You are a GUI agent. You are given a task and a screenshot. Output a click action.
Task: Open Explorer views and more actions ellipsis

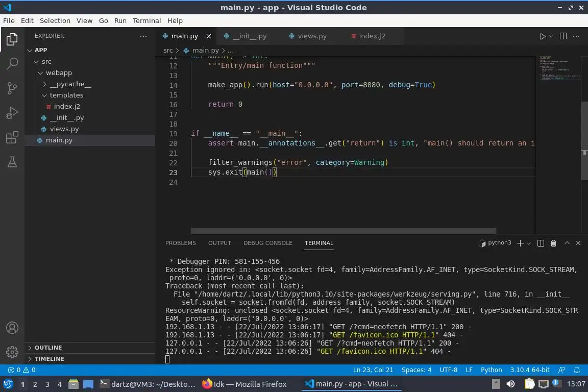pyautogui.click(x=143, y=36)
